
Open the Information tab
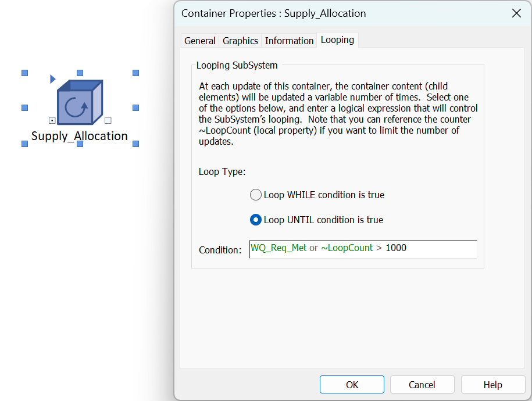pyautogui.click(x=289, y=41)
